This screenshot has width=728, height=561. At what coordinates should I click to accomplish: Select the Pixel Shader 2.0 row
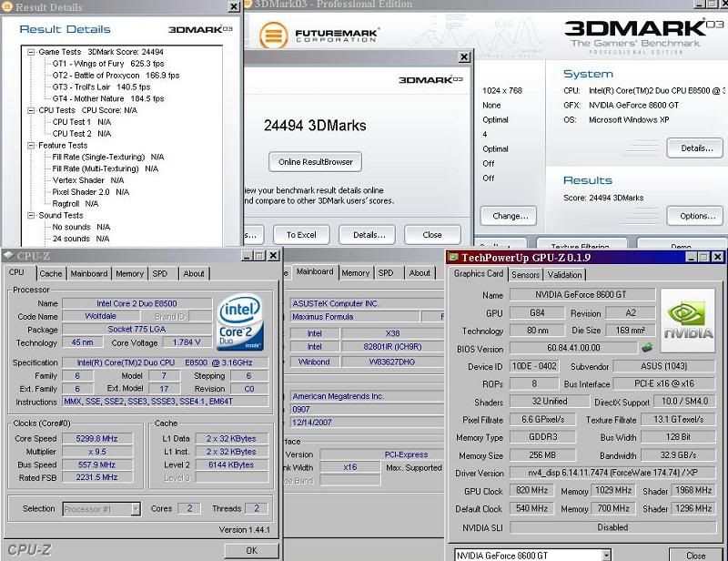[90, 192]
